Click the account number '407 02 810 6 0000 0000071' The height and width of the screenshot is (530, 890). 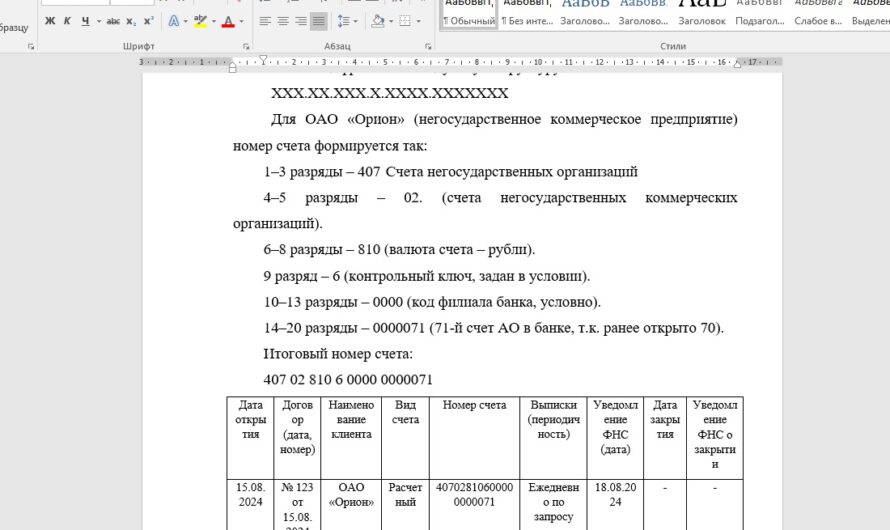[x=348, y=380]
